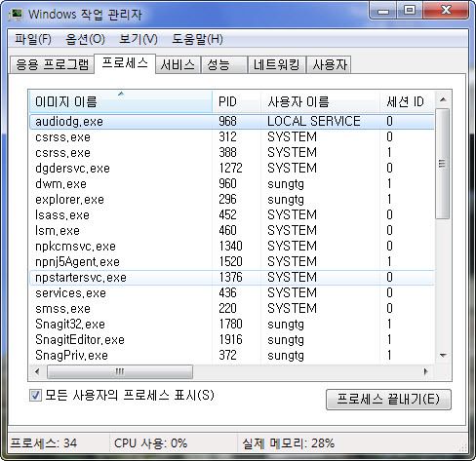Click the Task Manager title bar icon
The image size is (476, 461).
coord(16,15)
